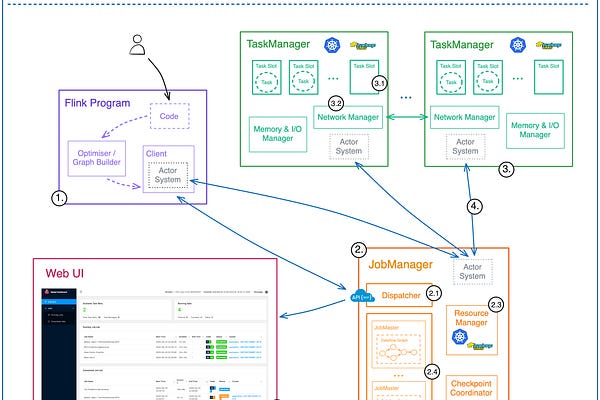The image size is (600, 400).
Task: Click Memory & I/O Manager in left TaskManager
Action: click(x=278, y=134)
